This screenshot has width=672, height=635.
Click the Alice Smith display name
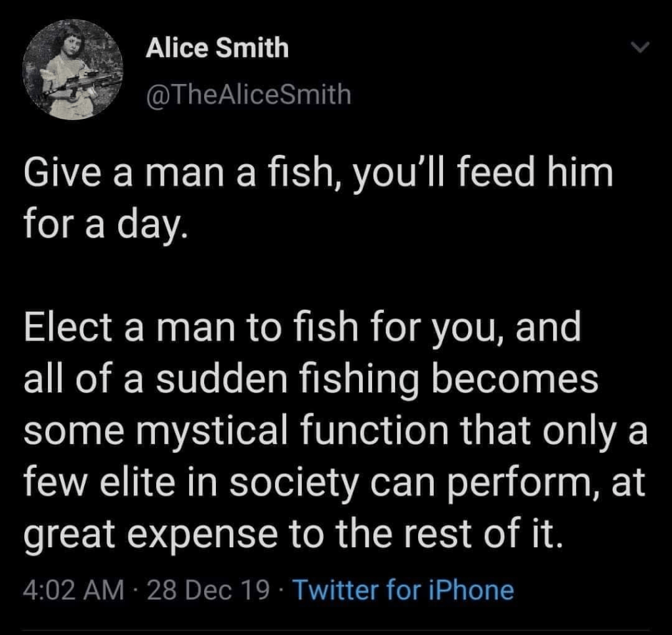[x=217, y=48]
